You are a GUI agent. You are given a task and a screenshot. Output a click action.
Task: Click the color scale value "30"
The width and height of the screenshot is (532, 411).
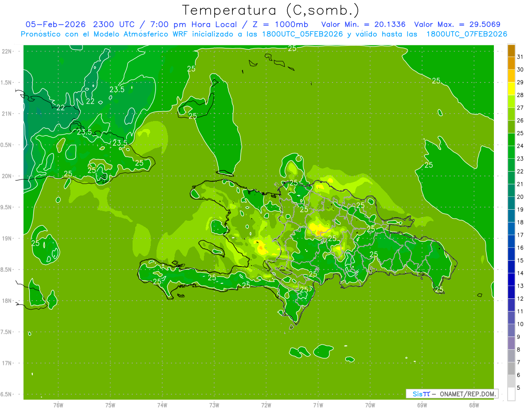(520, 70)
